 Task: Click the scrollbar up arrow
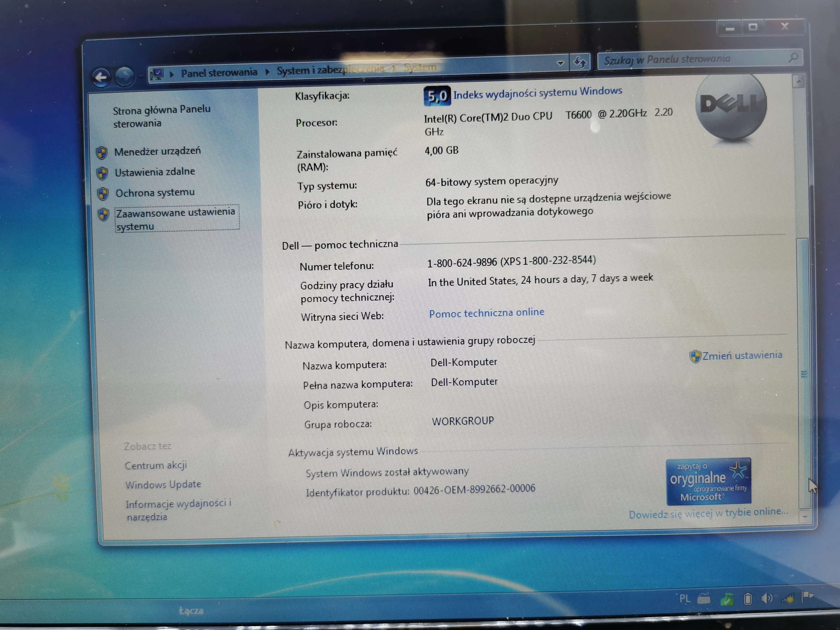pyautogui.click(x=798, y=81)
